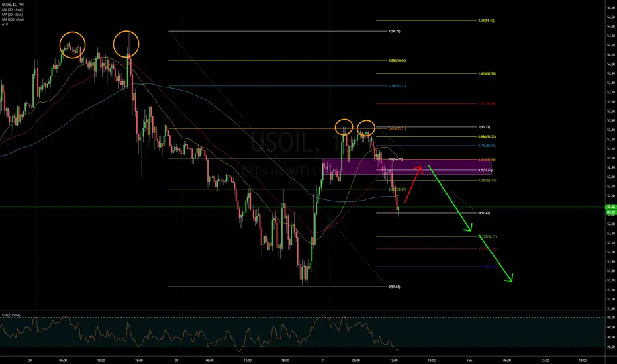The height and width of the screenshot is (364, 617).
Task: Click the 1(53.33) Fibonacci level label
Action: point(484,127)
